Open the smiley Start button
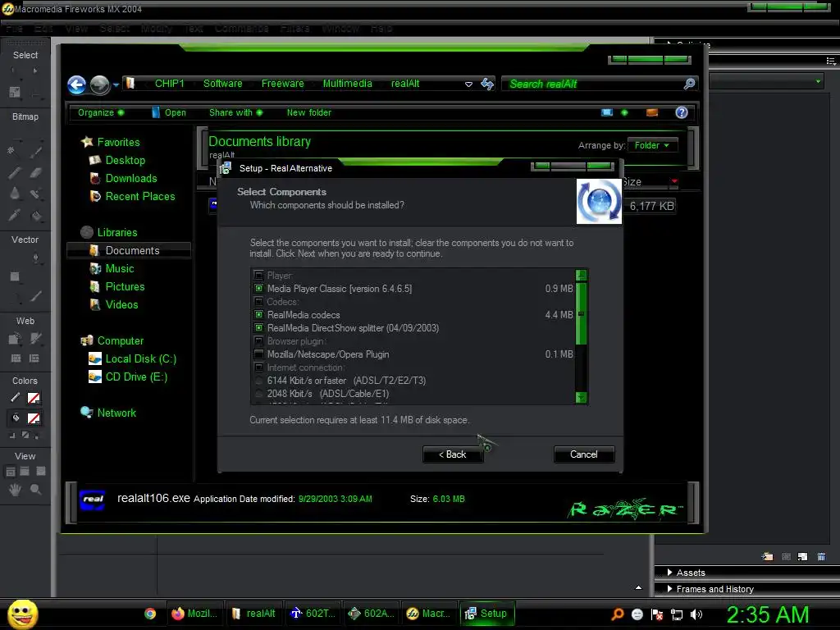 [x=22, y=614]
